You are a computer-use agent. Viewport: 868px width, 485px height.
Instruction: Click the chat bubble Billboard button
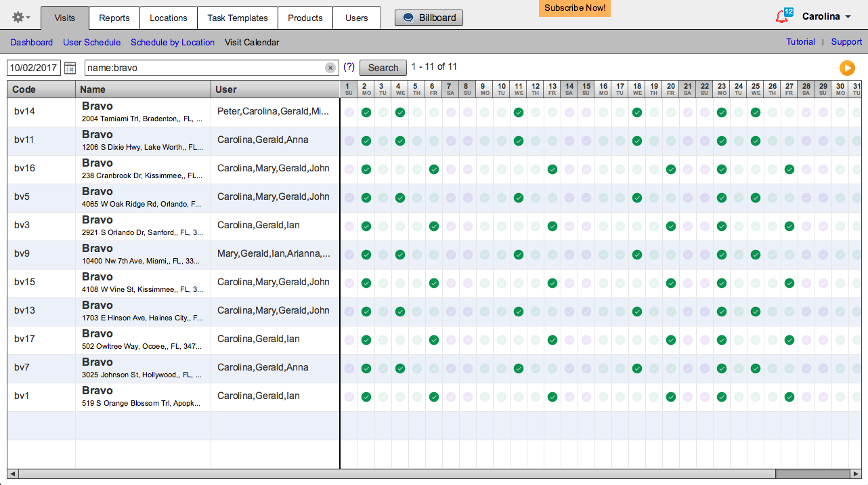point(429,18)
